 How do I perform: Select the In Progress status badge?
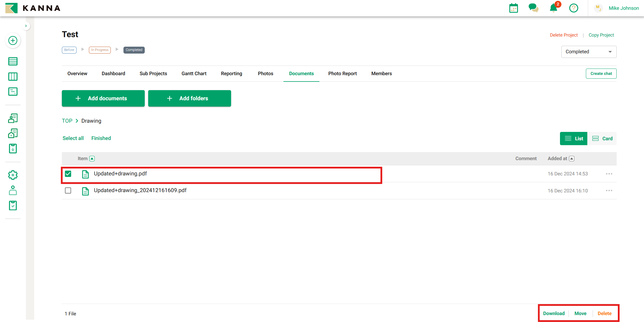100,50
